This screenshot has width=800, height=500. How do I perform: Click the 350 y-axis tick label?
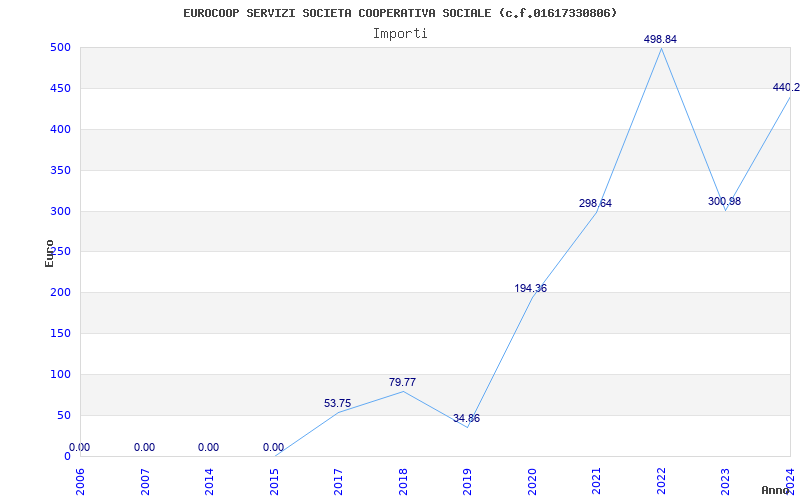pyautogui.click(x=60, y=170)
